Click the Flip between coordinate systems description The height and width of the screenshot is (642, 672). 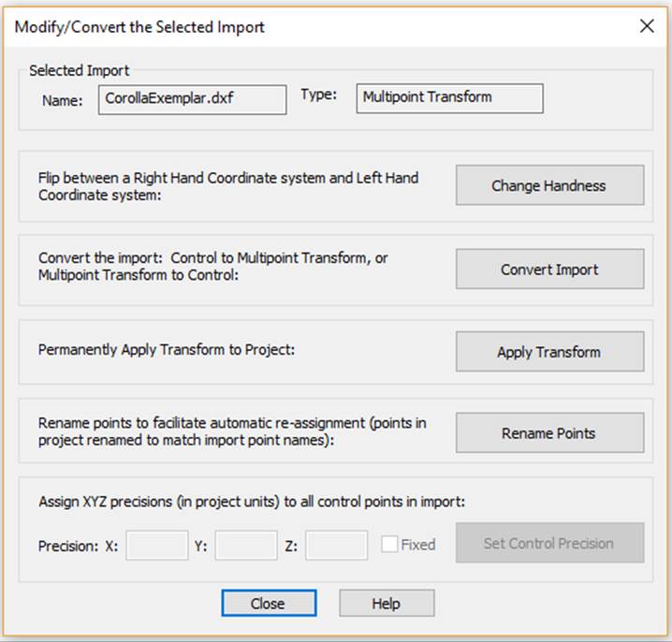coord(228,185)
